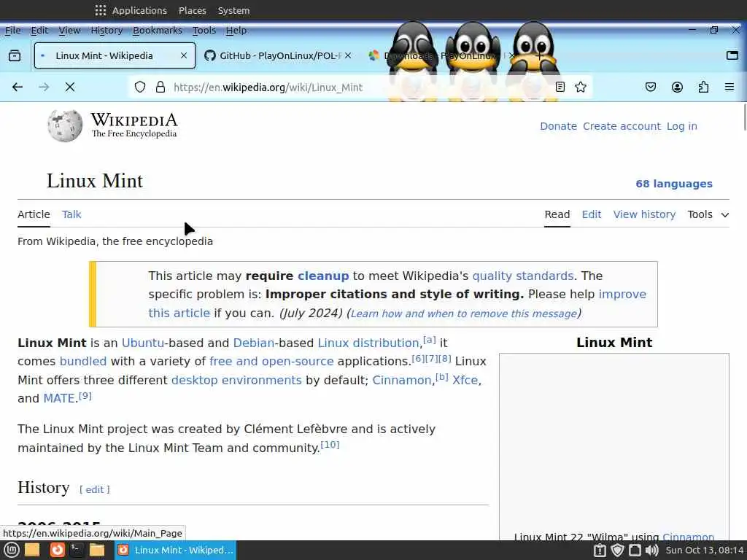Open Firefox View at tab bar start

click(15, 55)
